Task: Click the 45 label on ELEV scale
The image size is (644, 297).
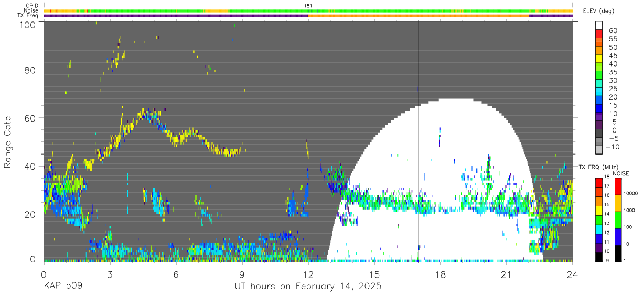Action: [x=613, y=56]
